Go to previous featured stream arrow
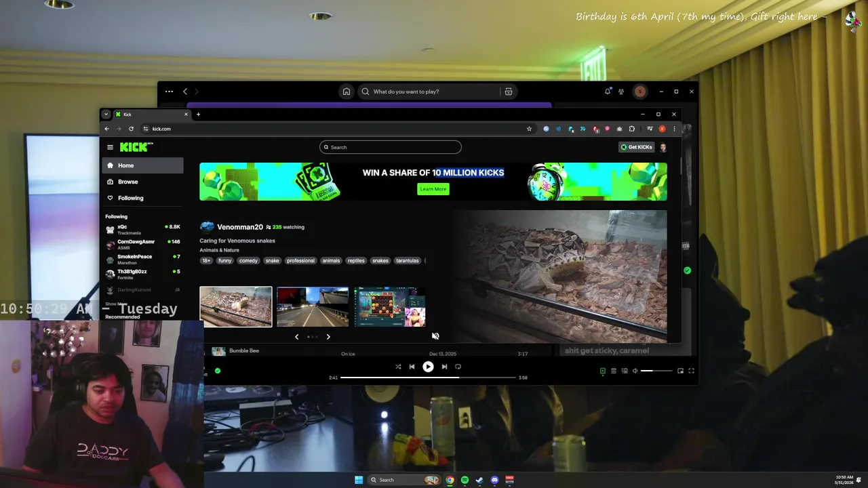This screenshot has width=868, height=488. click(x=296, y=337)
